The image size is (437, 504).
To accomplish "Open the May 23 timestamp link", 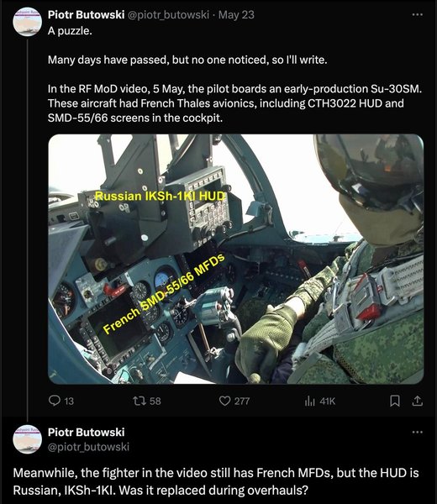I will (236, 15).
